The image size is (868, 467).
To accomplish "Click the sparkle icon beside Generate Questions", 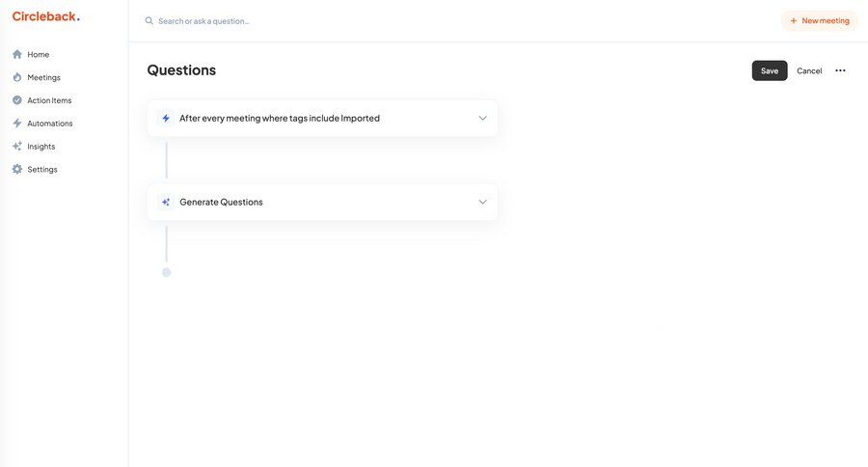I will 166,203.
